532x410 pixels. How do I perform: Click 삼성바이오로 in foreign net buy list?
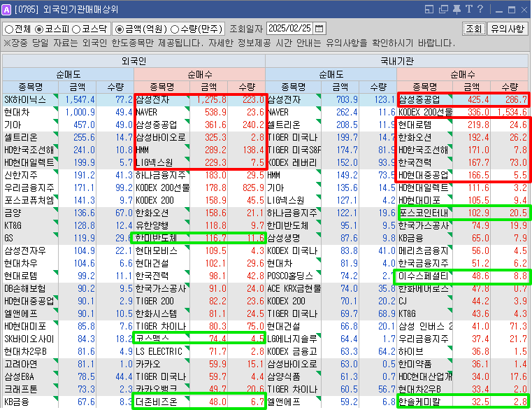(x=162, y=137)
